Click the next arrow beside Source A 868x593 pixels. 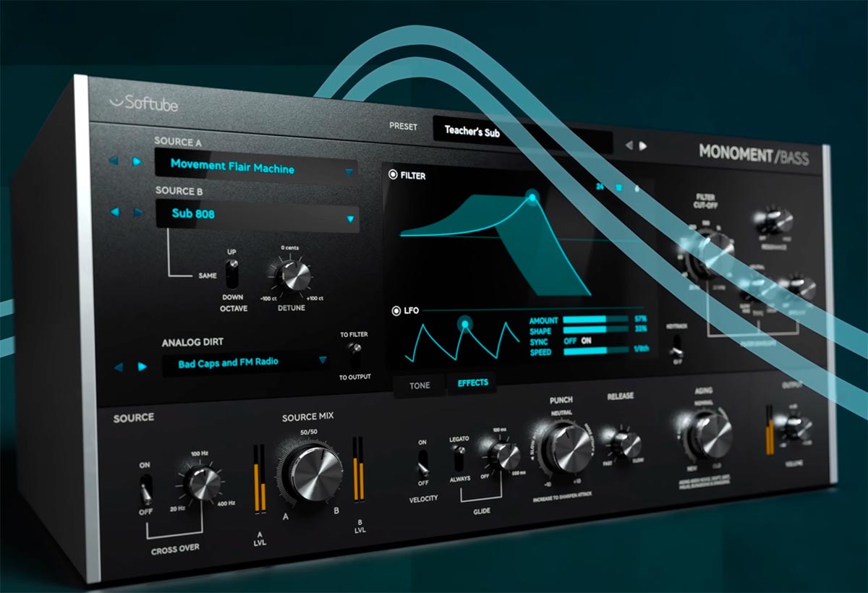(x=137, y=161)
